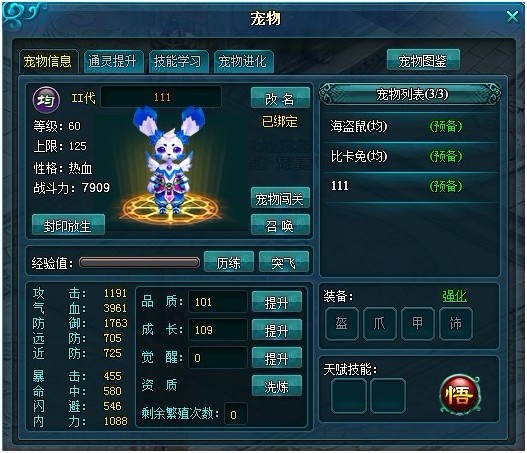The height and width of the screenshot is (453, 527).
Task: Open the 宠物图鉴 pet encyclopedia
Action: click(423, 60)
